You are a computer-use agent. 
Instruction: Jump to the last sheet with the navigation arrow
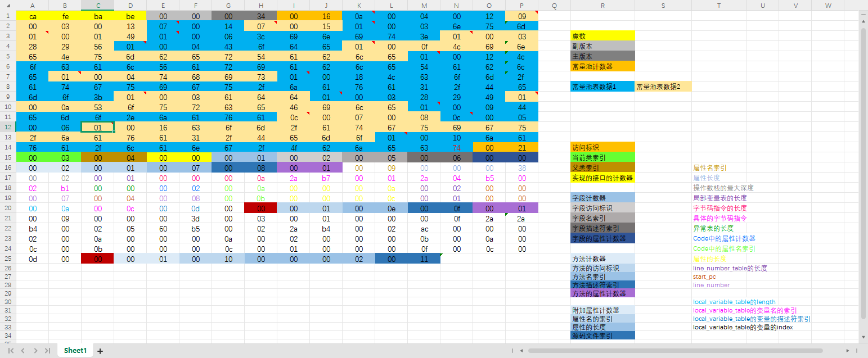(x=47, y=351)
